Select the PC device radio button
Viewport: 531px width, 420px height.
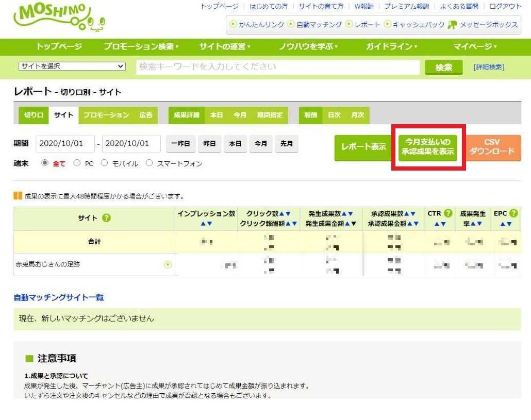coord(77,163)
